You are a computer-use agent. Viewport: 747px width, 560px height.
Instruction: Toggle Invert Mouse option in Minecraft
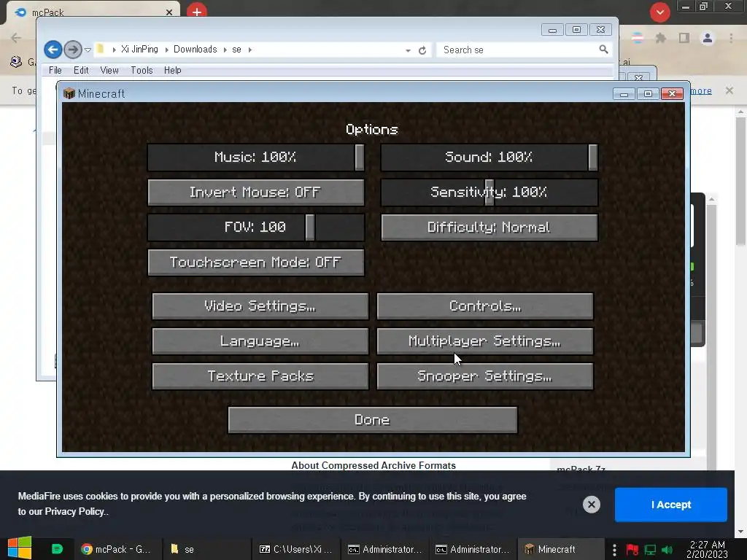tap(256, 192)
